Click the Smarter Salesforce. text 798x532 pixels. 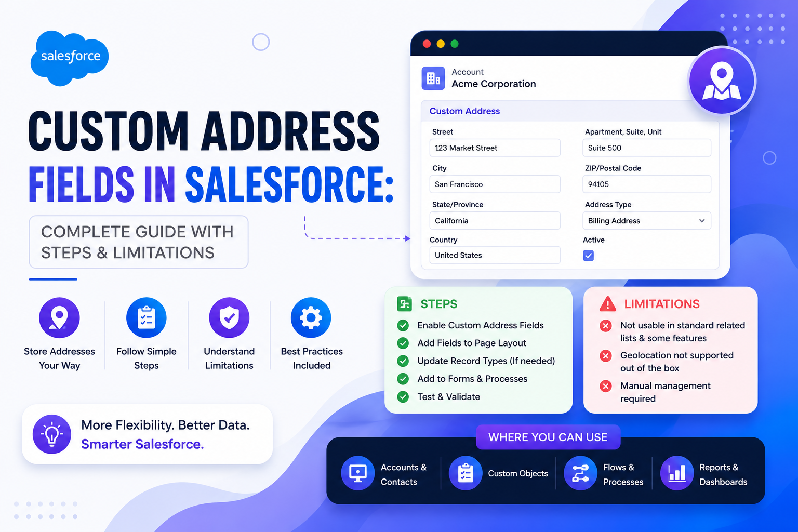pos(142,444)
